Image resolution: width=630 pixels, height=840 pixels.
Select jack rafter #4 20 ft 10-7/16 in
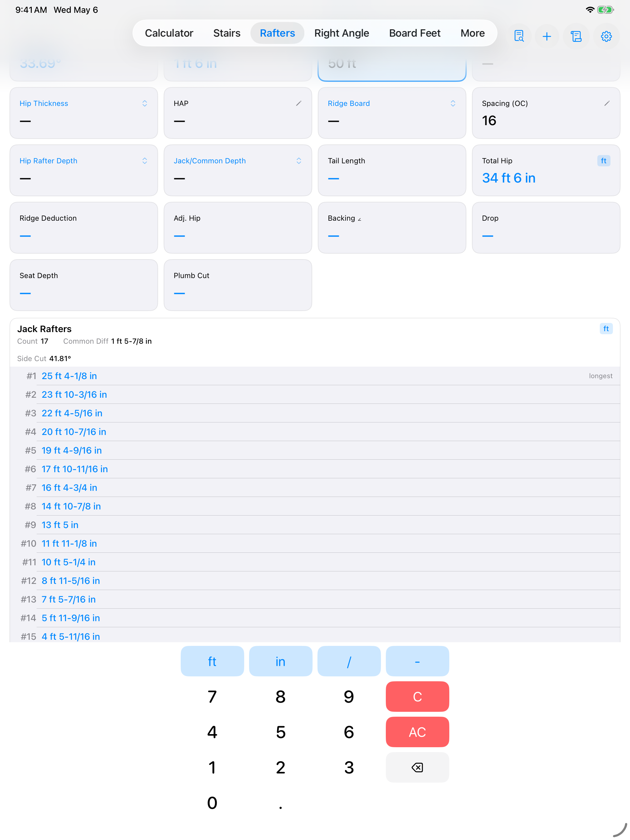pyautogui.click(x=315, y=431)
